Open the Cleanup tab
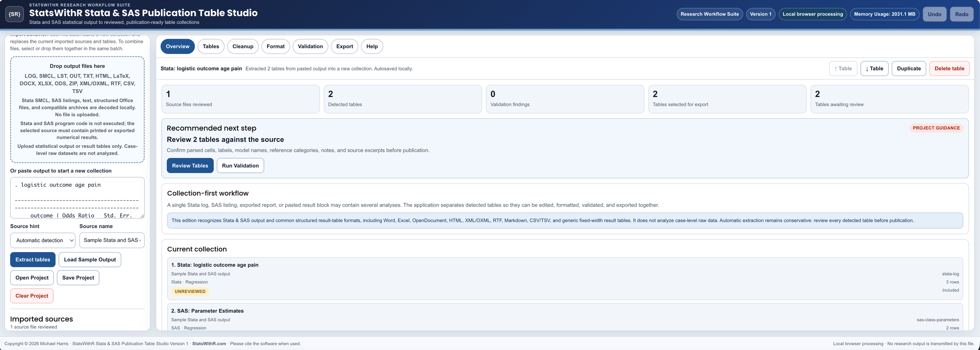 click(243, 46)
